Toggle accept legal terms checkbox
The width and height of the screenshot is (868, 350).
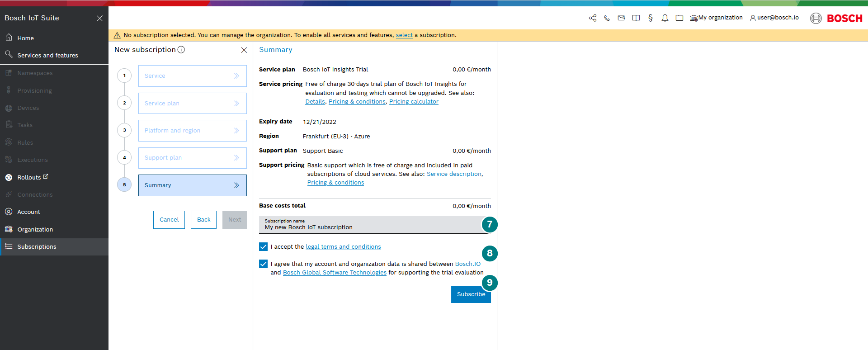click(263, 246)
